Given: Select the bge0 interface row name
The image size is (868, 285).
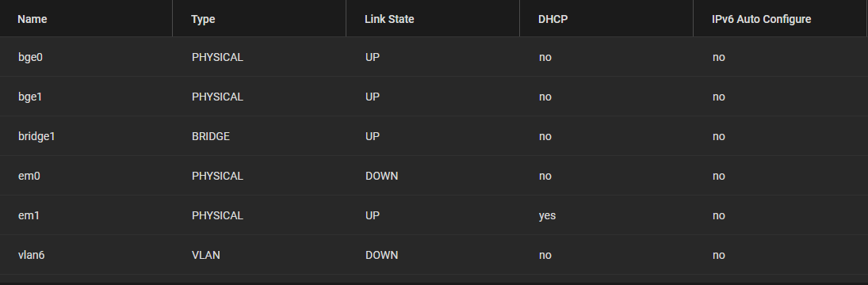Looking at the screenshot, I should [30, 58].
